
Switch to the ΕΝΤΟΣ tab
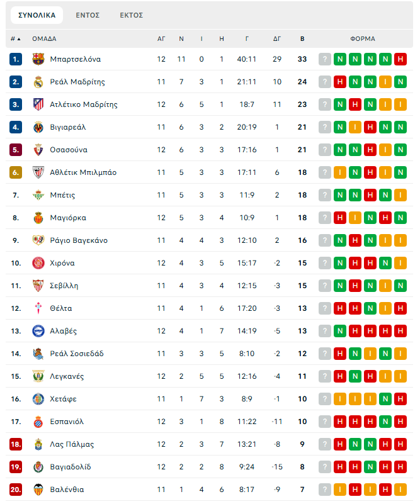tap(88, 15)
